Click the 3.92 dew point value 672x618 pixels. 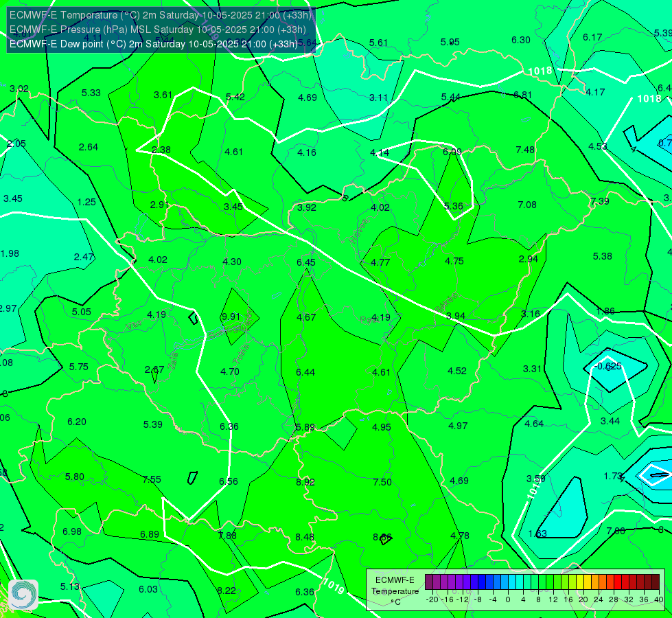point(306,207)
